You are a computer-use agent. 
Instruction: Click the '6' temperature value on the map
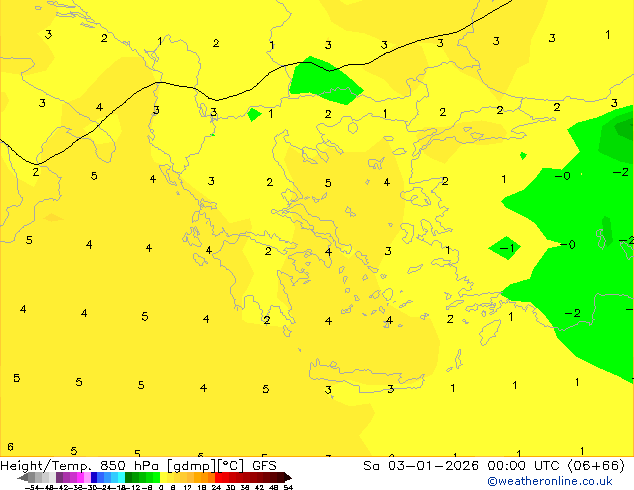(x=10, y=447)
